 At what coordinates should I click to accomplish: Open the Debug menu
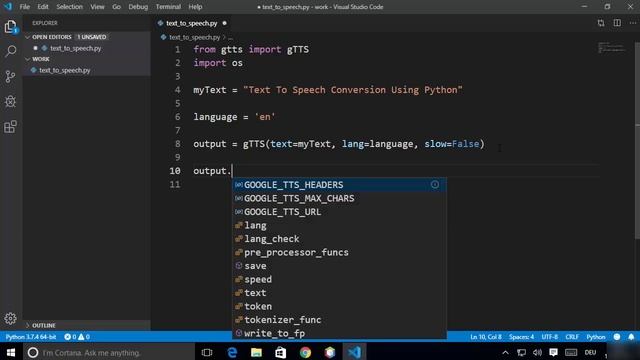(138, 7)
